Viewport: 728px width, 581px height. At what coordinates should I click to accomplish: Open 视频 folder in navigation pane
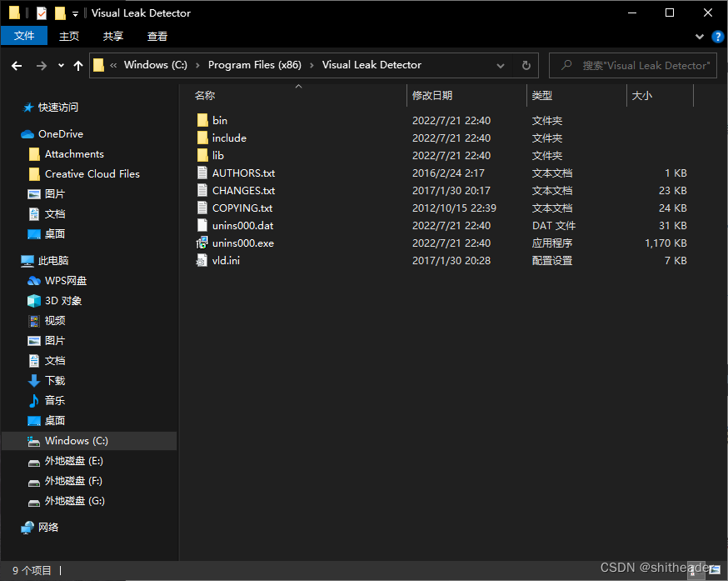tap(55, 321)
